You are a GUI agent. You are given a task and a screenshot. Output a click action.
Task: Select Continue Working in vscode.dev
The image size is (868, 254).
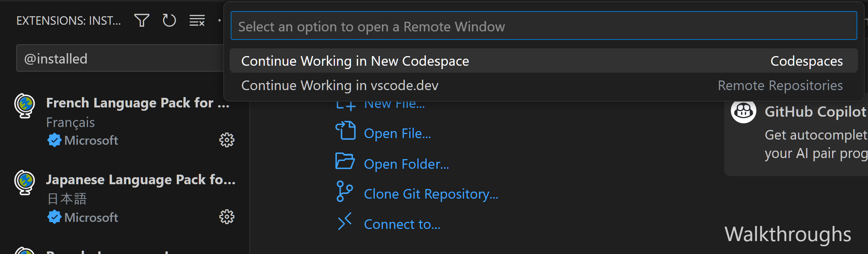(x=340, y=85)
